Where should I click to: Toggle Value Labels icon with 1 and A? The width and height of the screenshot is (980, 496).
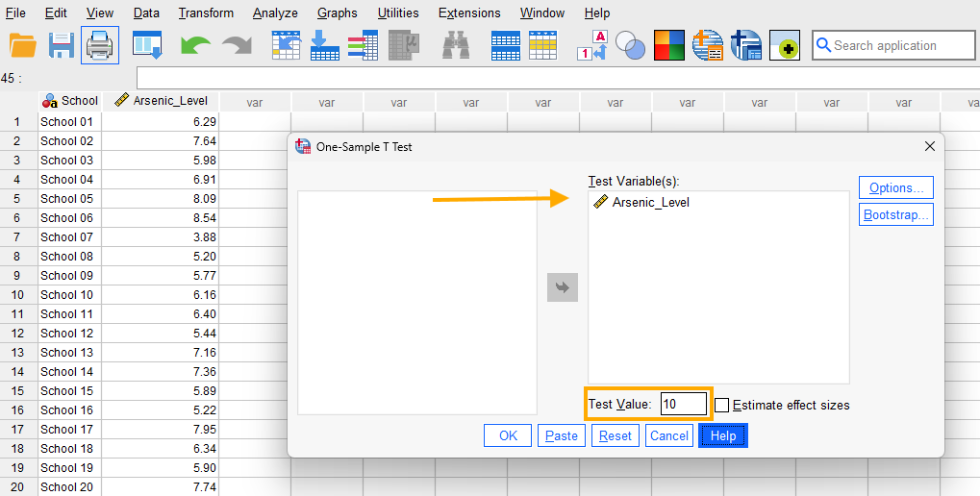pyautogui.click(x=591, y=45)
